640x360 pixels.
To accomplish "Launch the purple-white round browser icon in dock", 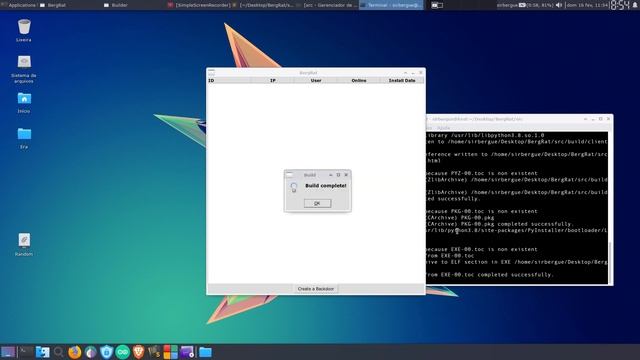I will tap(91, 352).
